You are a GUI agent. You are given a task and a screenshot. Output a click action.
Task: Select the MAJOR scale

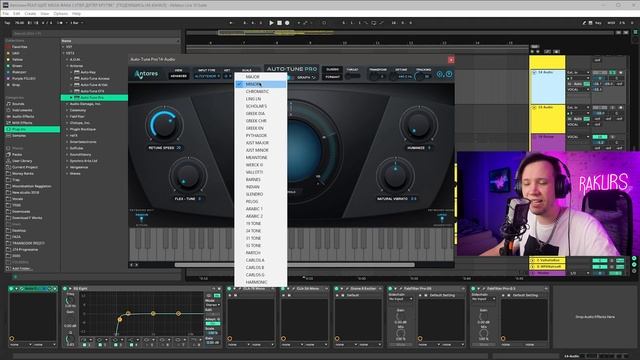pos(261,77)
